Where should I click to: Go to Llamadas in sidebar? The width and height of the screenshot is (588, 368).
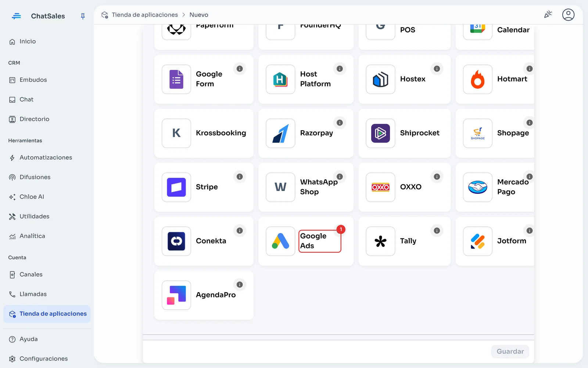coord(47,294)
